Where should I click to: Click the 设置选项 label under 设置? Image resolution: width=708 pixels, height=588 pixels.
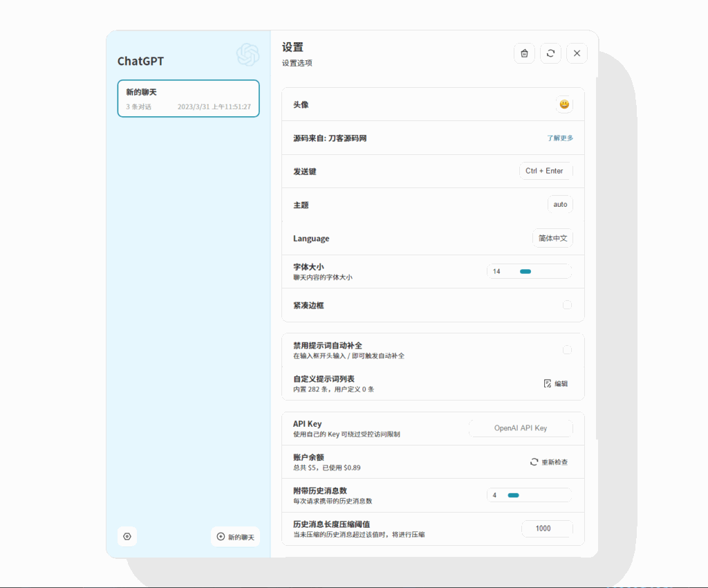click(x=297, y=62)
